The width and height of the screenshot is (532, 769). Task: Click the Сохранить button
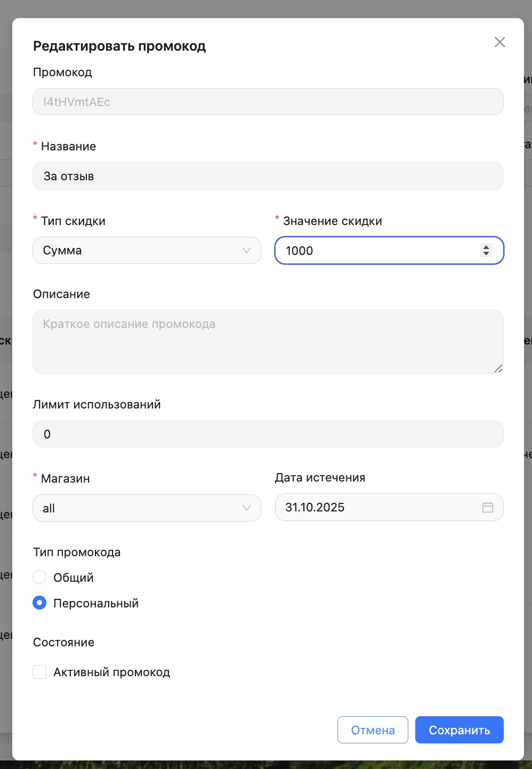click(x=459, y=730)
